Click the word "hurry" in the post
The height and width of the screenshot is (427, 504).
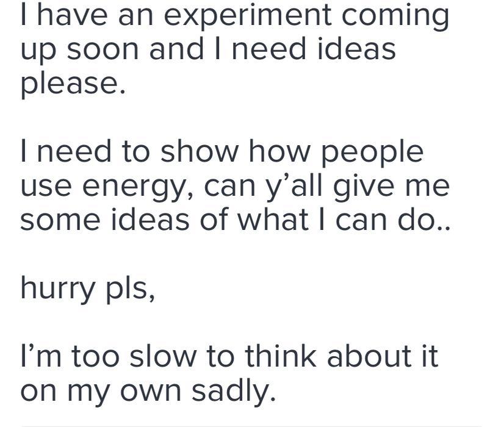point(57,289)
